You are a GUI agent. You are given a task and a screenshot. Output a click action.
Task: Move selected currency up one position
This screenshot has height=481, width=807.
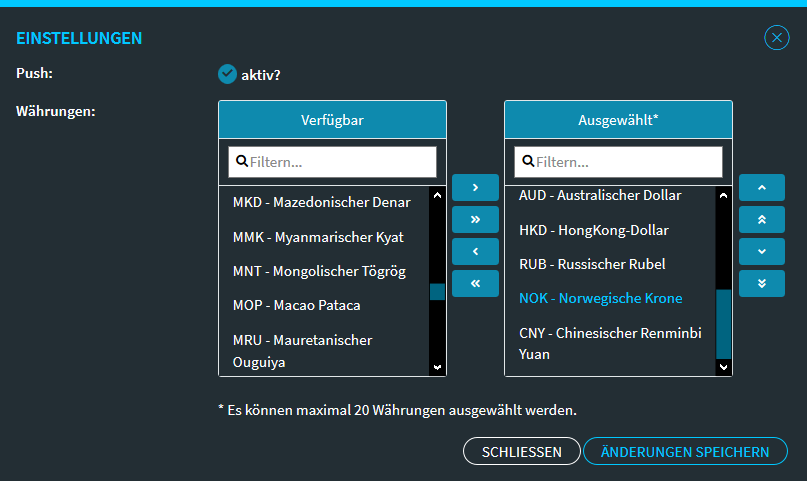(762, 187)
